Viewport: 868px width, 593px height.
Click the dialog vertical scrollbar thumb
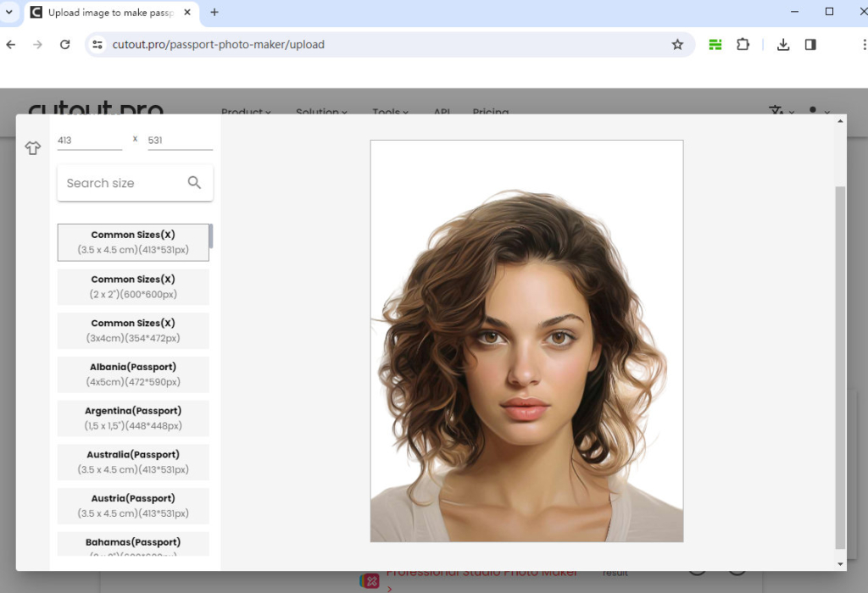840,368
